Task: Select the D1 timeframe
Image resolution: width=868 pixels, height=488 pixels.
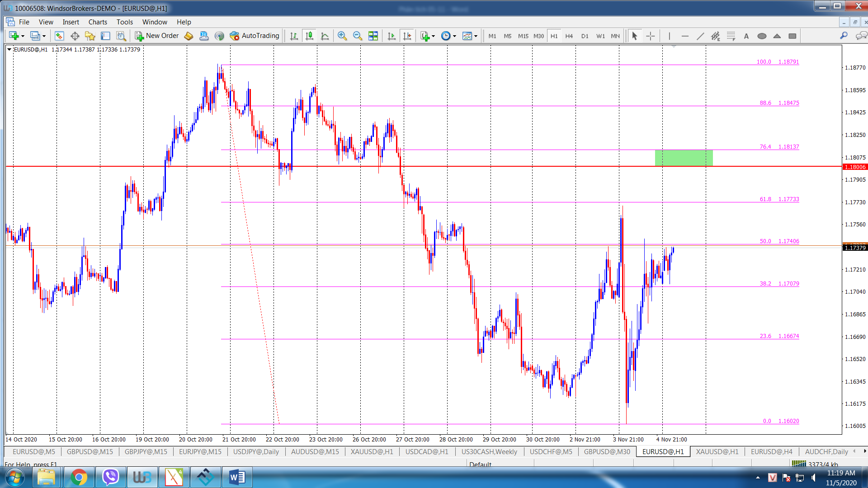Action: click(x=585, y=36)
